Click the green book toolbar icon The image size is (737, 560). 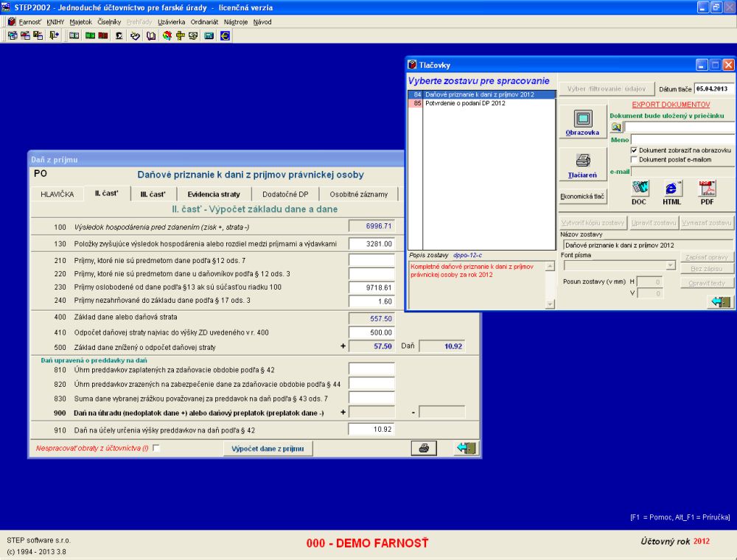point(90,35)
